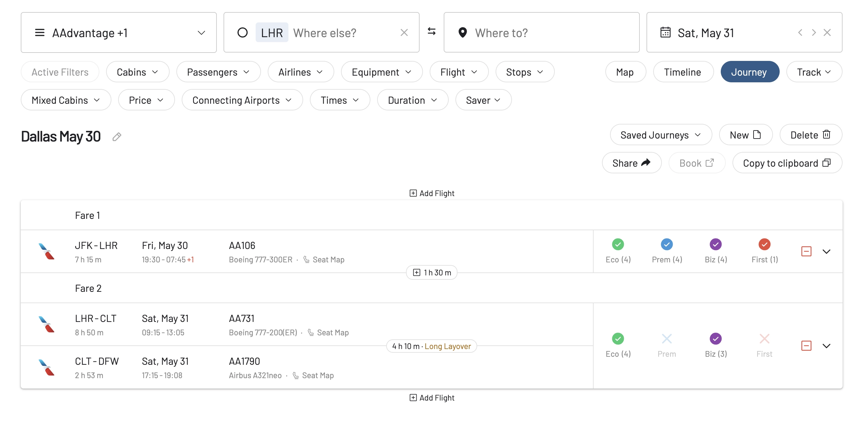Open the Equipment filter dropdown

(x=381, y=72)
